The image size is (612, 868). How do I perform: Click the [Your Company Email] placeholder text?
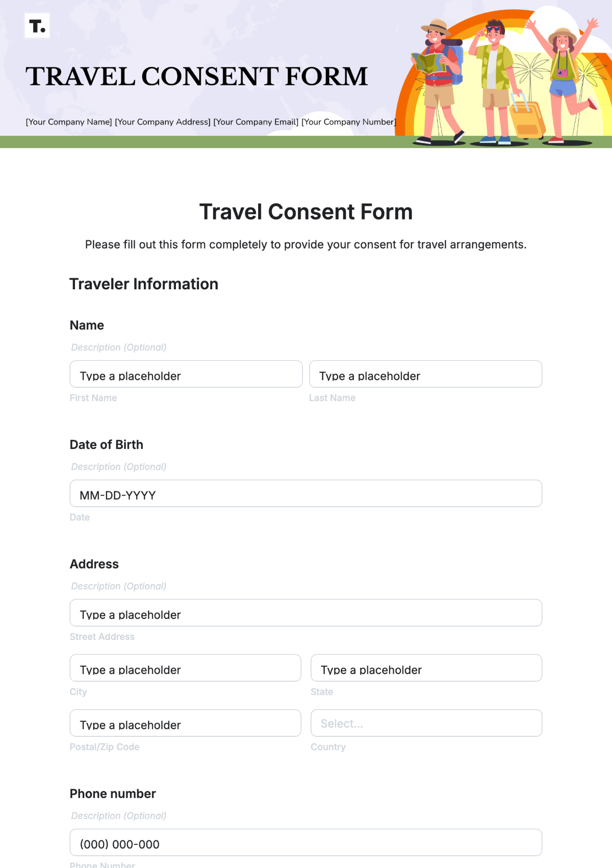pos(256,122)
